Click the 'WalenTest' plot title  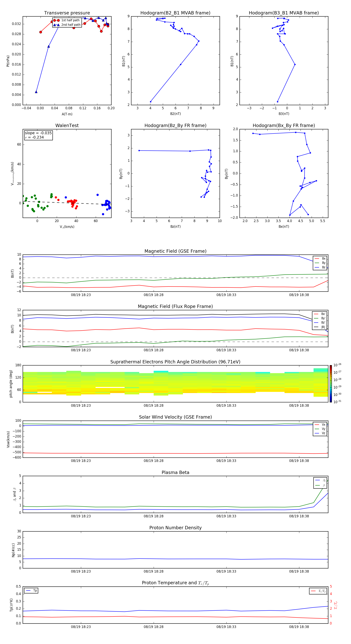click(x=67, y=125)
